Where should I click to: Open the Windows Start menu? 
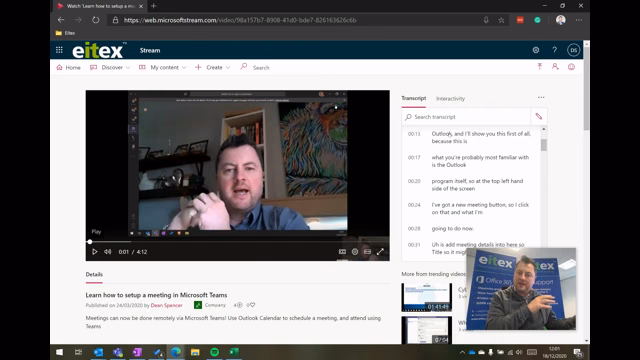click(x=59, y=352)
